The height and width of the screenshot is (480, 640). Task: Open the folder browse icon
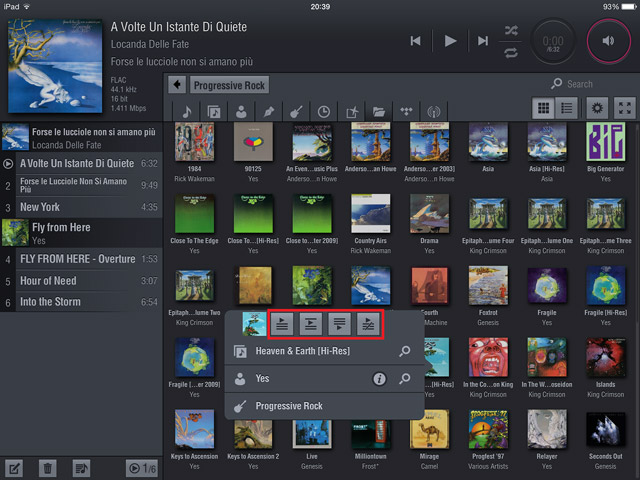click(379, 112)
